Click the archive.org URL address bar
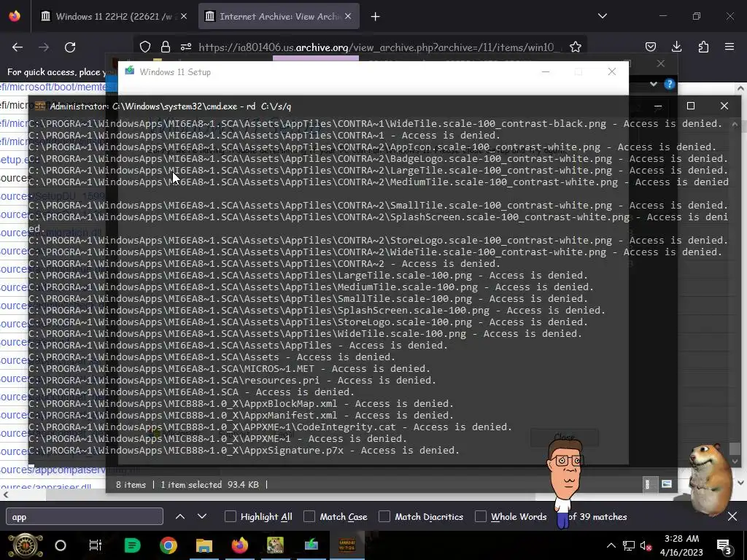Screen dimensions: 747x560 (x=376, y=47)
